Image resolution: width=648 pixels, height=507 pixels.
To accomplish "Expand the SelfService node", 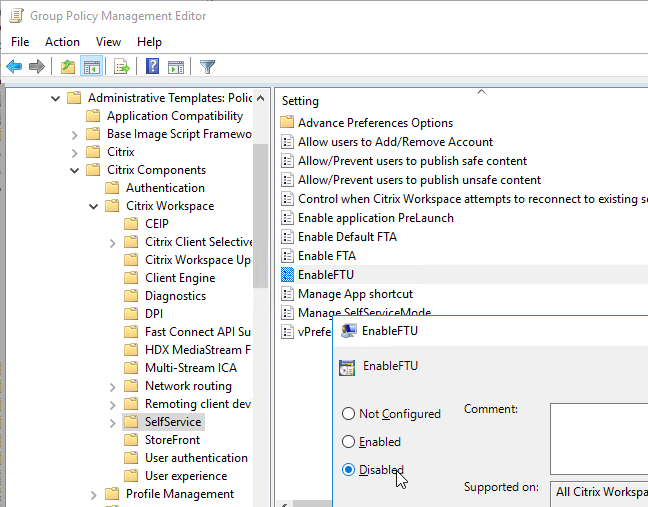I will pos(112,422).
